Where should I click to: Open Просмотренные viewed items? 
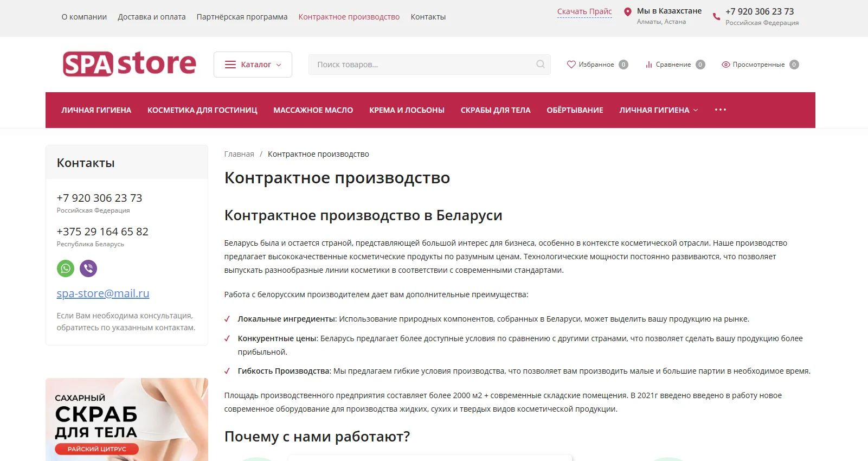760,65
